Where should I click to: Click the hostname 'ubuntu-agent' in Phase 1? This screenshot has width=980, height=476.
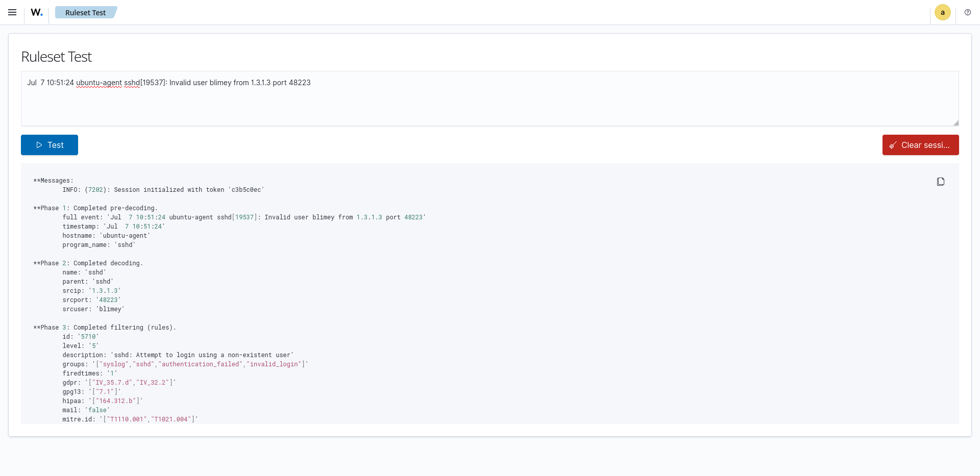click(125, 236)
